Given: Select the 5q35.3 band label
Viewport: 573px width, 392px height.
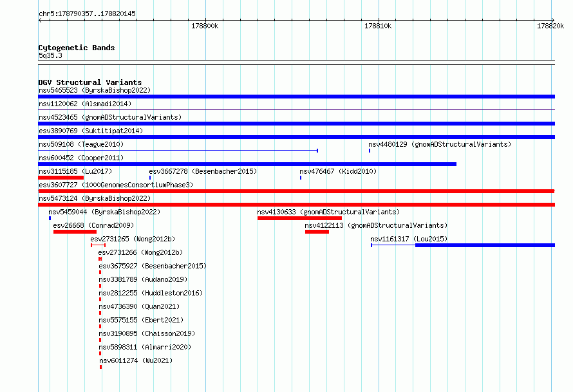Looking at the screenshot, I should click(50, 55).
